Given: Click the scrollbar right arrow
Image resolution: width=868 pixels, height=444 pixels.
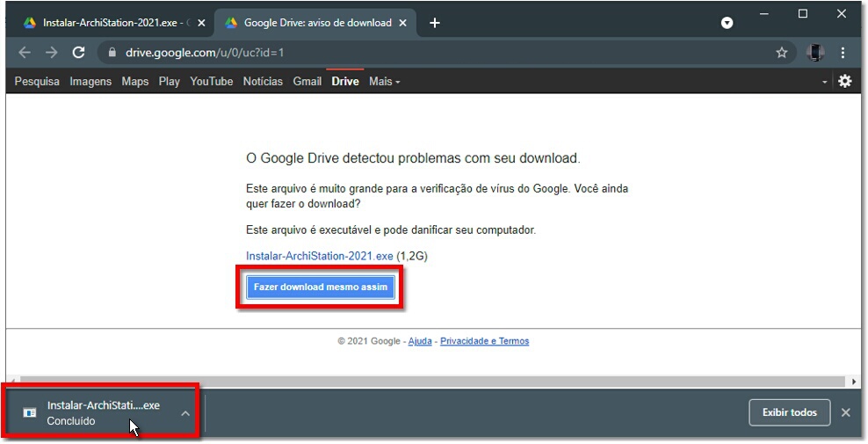Looking at the screenshot, I should 854,382.
